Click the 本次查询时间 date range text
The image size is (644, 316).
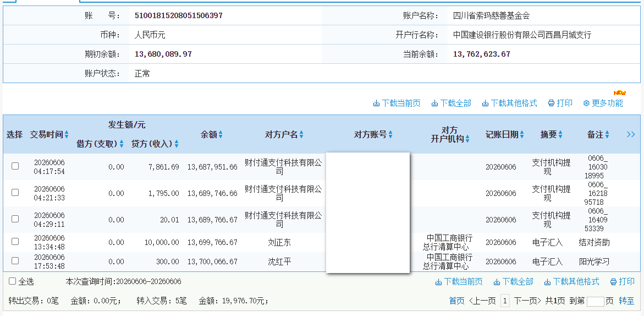tap(123, 281)
